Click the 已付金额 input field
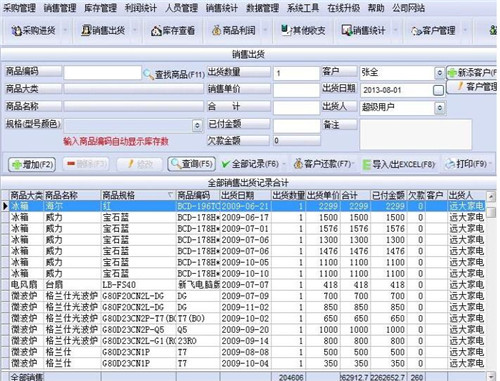The image size is (500, 381). click(296, 126)
